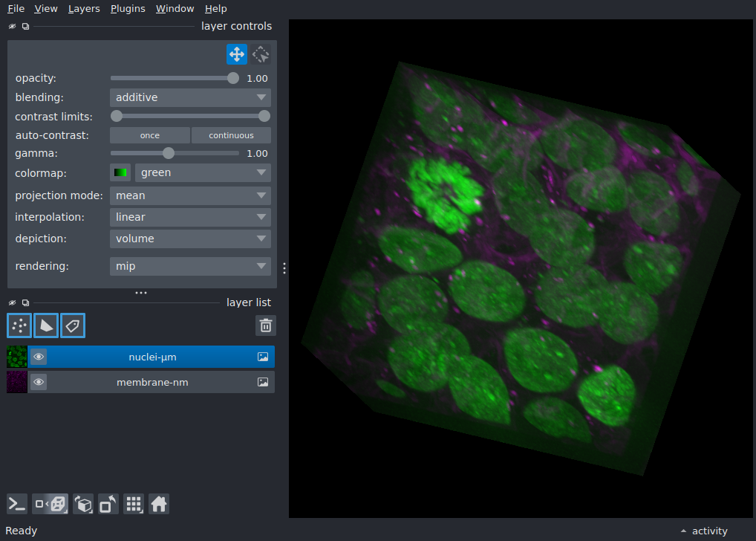The height and width of the screenshot is (541, 756).
Task: Open the blending dropdown
Action: point(190,97)
